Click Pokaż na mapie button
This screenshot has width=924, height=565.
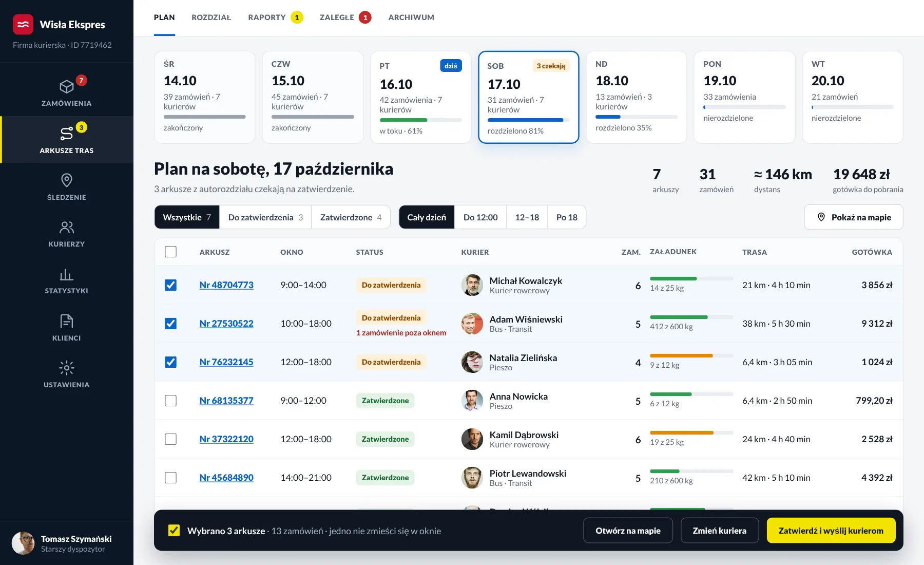(x=854, y=217)
